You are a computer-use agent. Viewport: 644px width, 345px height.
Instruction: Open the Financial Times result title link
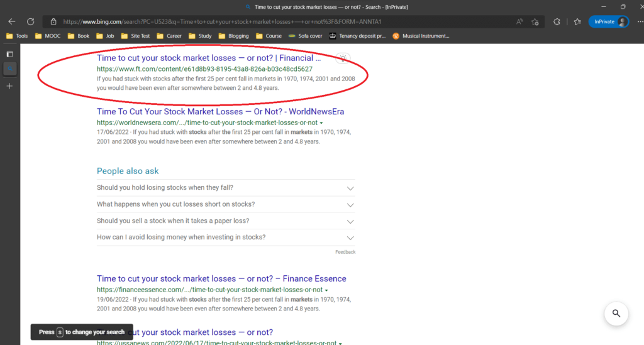[x=209, y=58]
